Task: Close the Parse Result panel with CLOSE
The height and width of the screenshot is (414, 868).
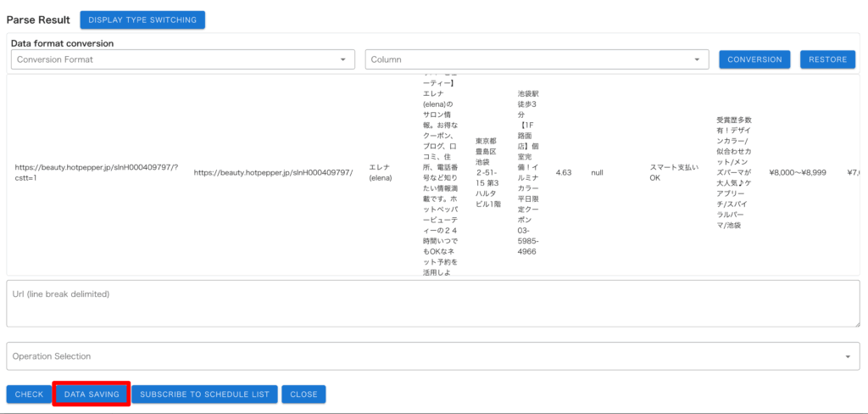Action: point(303,394)
